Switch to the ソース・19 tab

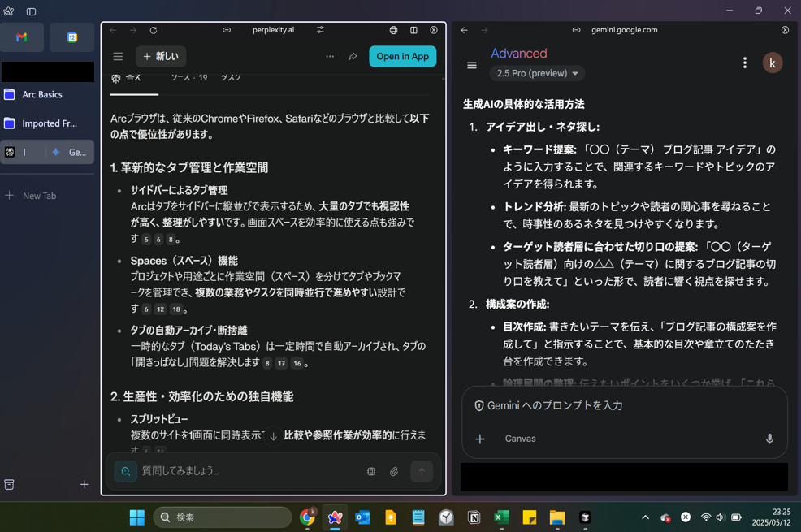[188, 78]
